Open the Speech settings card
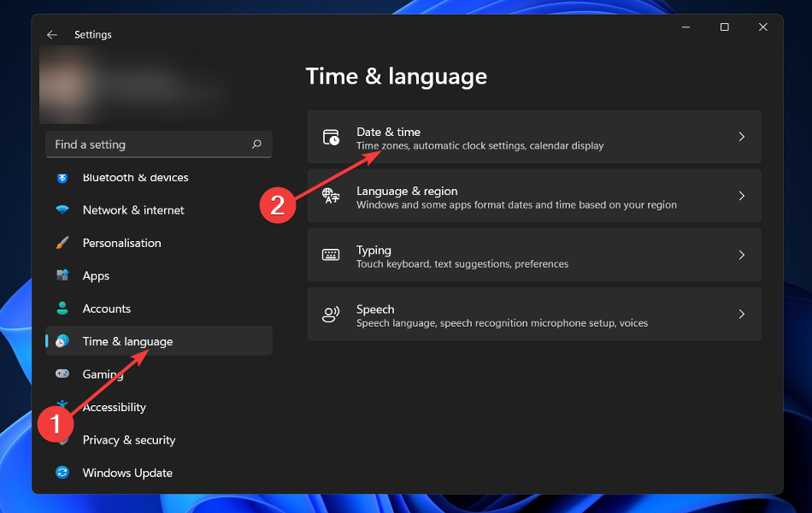 [534, 314]
